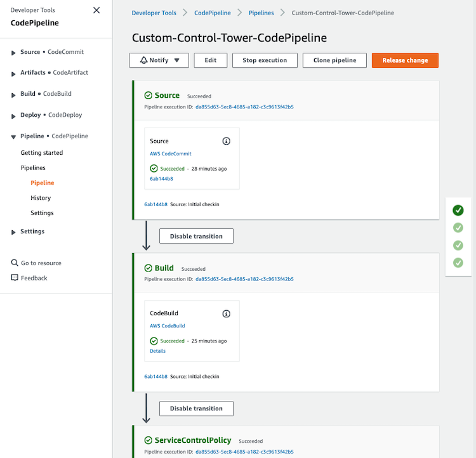Click the Go to resource search icon
The height and width of the screenshot is (458, 476).
[x=15, y=263]
